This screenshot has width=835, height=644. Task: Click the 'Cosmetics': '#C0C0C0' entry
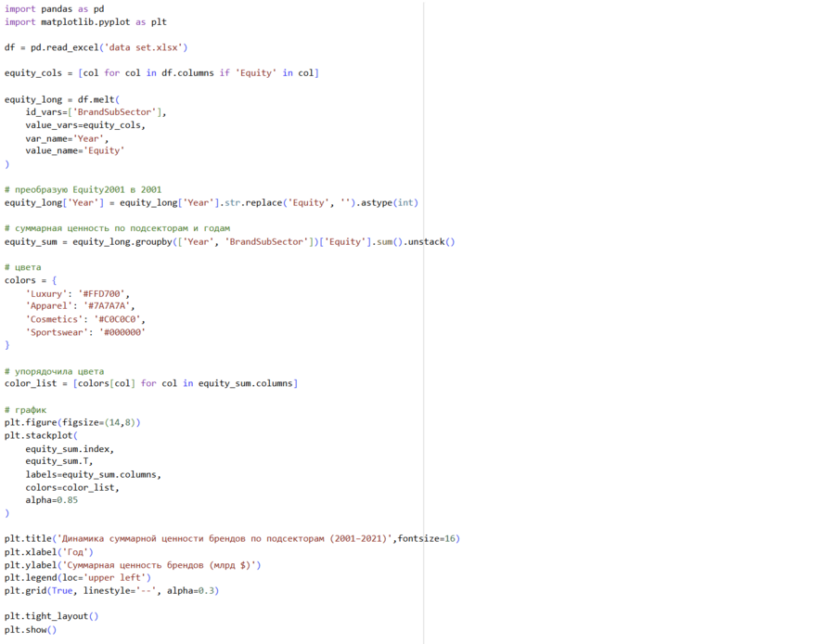(x=85, y=319)
